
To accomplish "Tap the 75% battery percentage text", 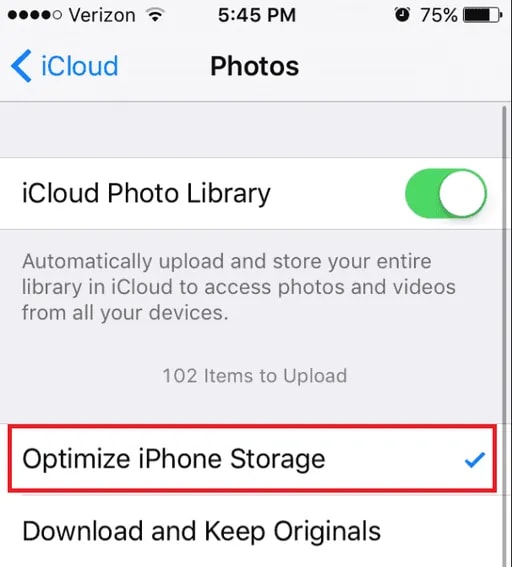I will click(439, 15).
